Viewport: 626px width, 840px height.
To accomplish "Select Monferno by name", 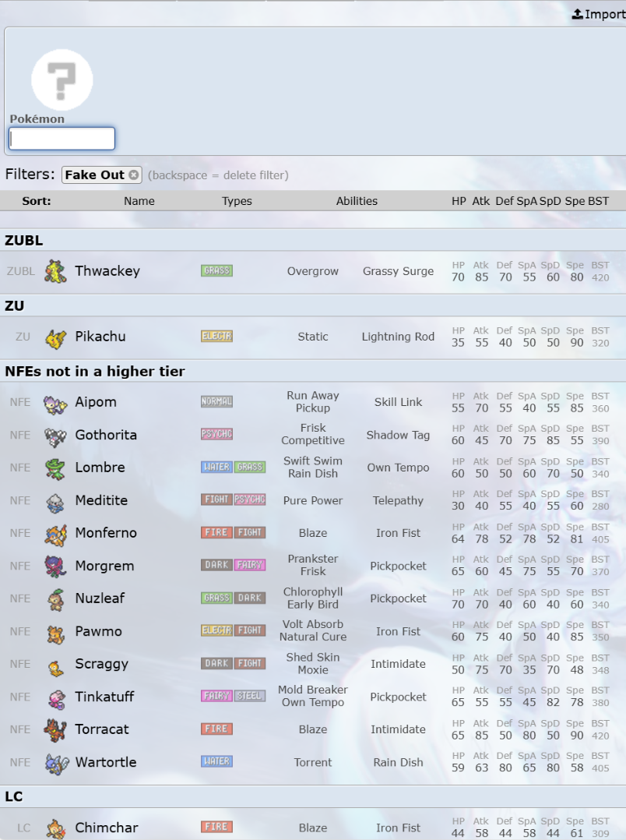I will coord(105,533).
